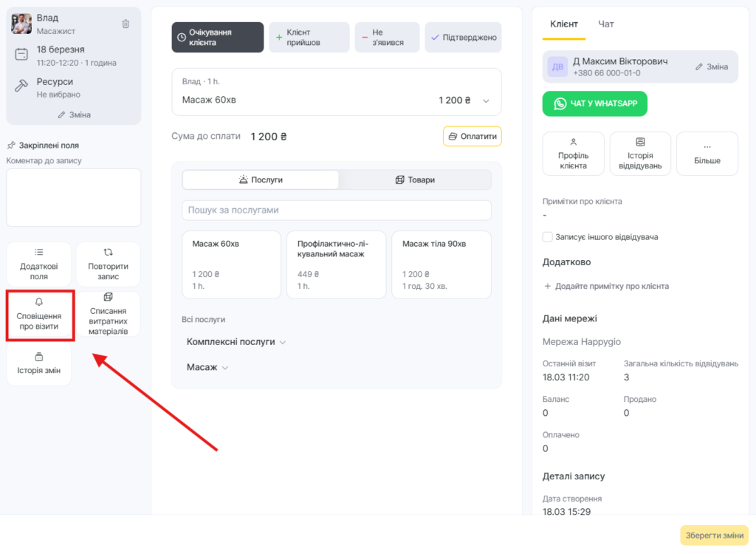Screen dimensions: 756x554
Task: Open Списання витратних матеріалів
Action: tap(109, 315)
